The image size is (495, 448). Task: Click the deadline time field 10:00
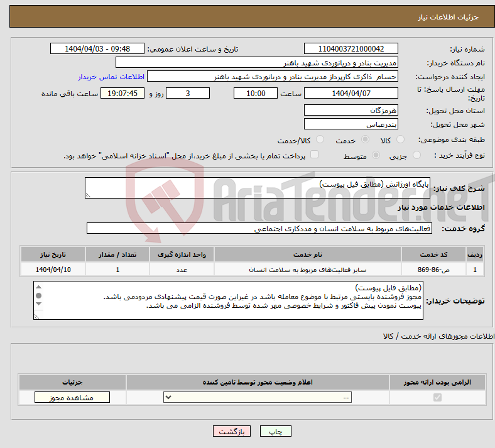(256, 93)
